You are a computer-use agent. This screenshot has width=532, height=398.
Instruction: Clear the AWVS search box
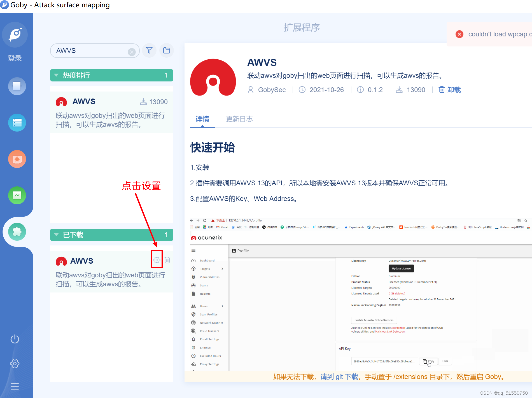(132, 52)
